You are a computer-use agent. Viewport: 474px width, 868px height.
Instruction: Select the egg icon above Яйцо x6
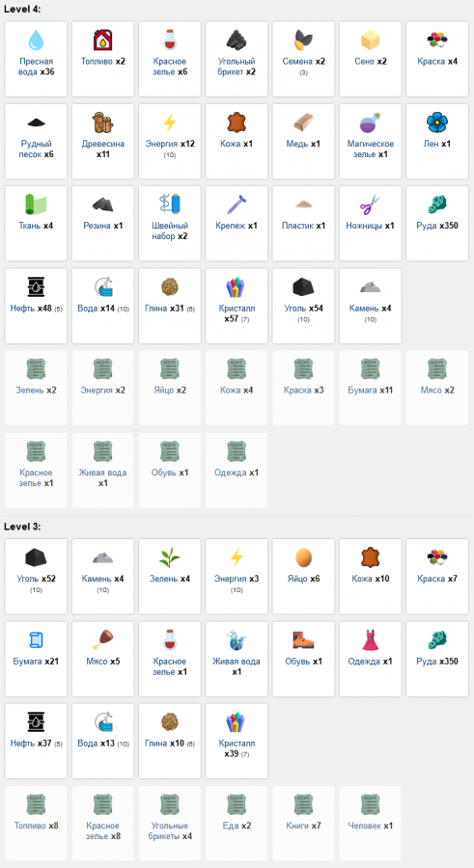point(303,558)
